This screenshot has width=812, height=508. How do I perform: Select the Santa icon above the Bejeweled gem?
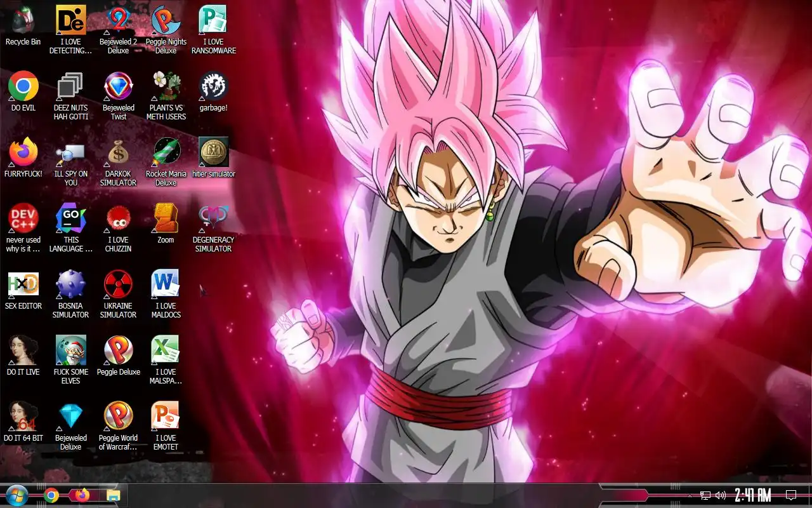[70, 360]
